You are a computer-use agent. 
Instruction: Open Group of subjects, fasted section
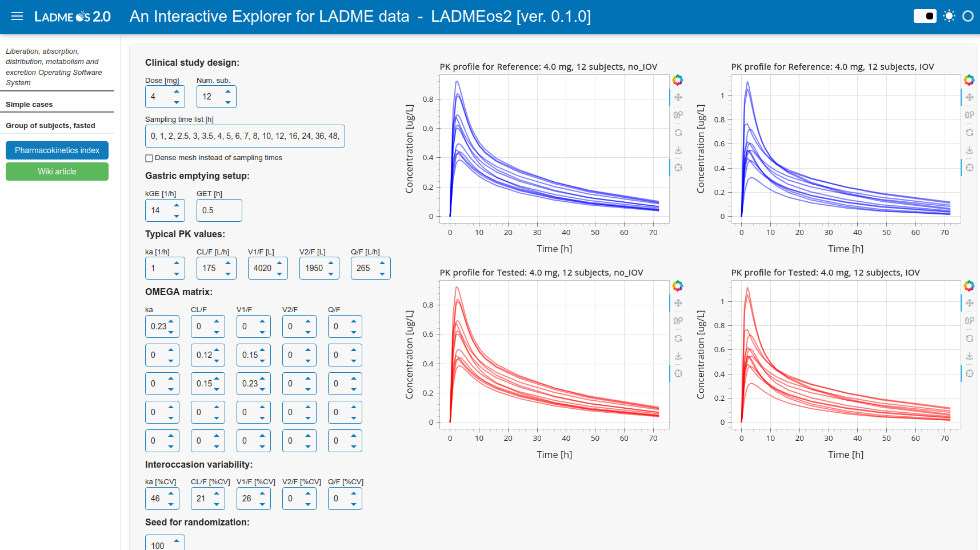pos(50,126)
